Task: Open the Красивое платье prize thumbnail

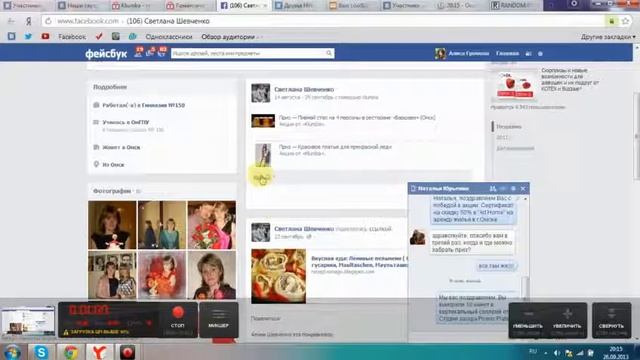Action: (x=263, y=154)
